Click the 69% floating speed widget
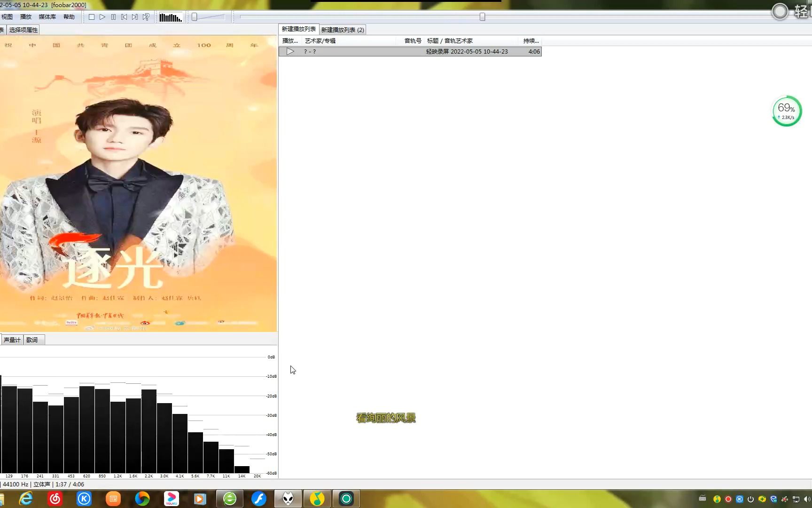This screenshot has height=508, width=812. tap(787, 111)
